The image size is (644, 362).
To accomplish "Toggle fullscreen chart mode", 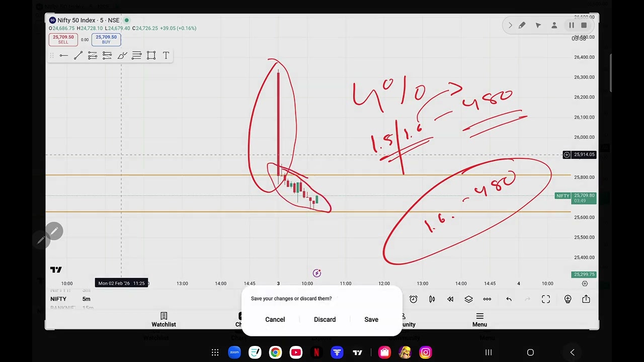I will 546,299.
